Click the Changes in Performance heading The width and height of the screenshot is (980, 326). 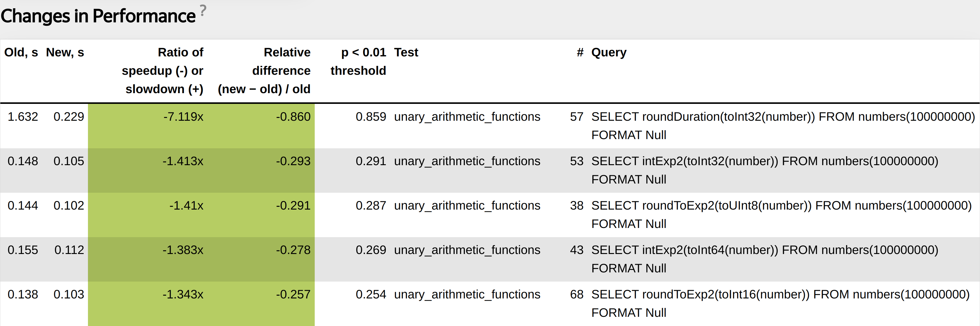(98, 16)
